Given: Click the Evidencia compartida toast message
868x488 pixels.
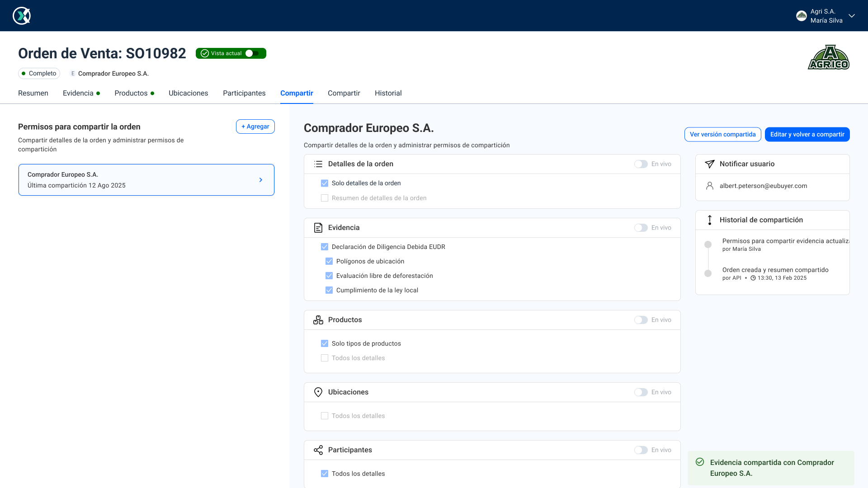Looking at the screenshot, I should pos(772,468).
